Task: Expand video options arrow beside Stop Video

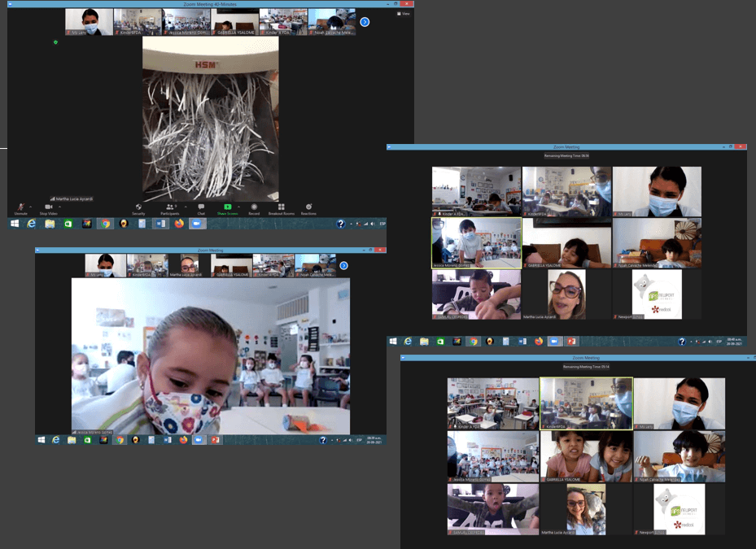Action: pyautogui.click(x=59, y=207)
